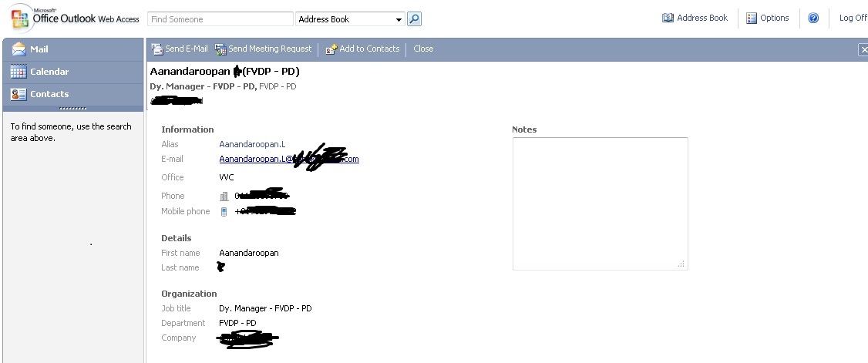Open the Contacts section
Viewport: 868px width, 363px height.
(73, 94)
